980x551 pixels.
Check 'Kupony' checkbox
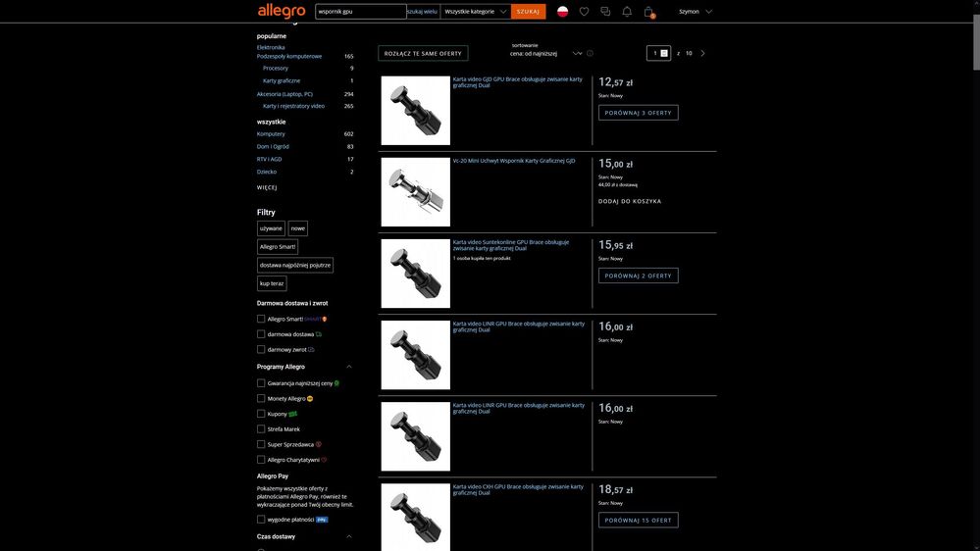[x=261, y=414]
